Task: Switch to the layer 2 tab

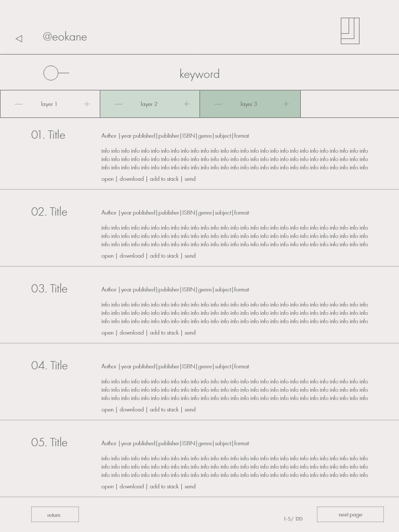Action: [x=149, y=104]
